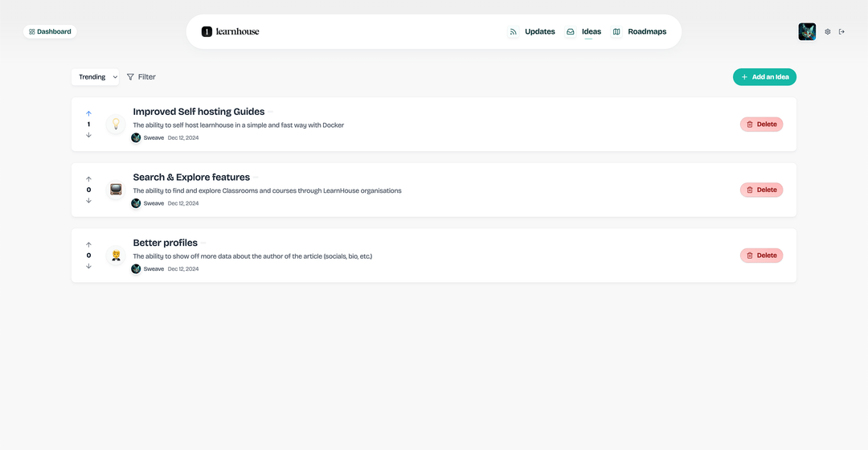Click the logout icon in top right
The height and width of the screenshot is (450, 868).
(841, 32)
